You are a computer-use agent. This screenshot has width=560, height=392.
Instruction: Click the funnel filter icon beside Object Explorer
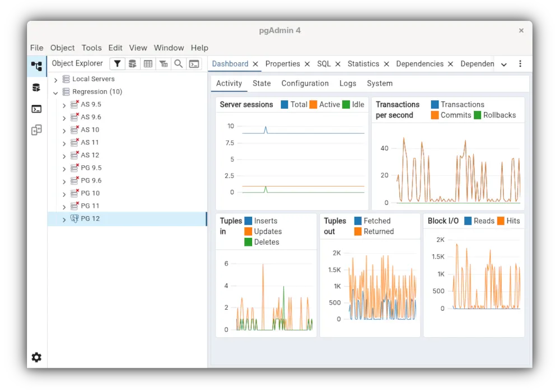(117, 64)
